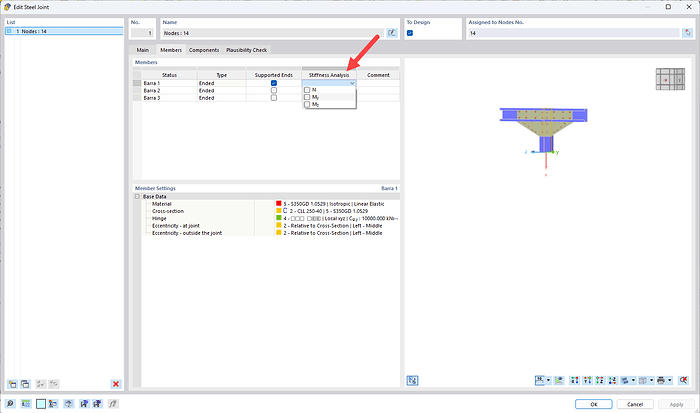This screenshot has height=413, width=700.
Task: Collapse the Stiffness Analysis dropdown for Barra 1
Action: point(352,83)
